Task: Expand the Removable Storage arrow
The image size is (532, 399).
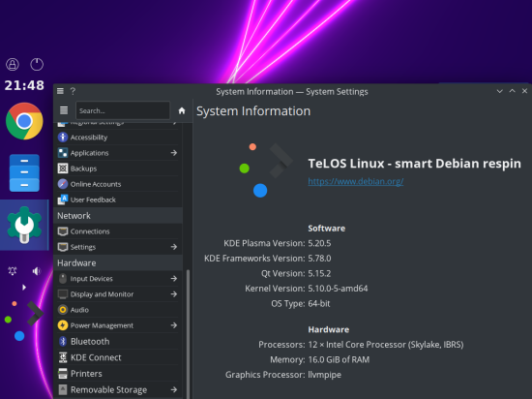Action: [x=174, y=389]
